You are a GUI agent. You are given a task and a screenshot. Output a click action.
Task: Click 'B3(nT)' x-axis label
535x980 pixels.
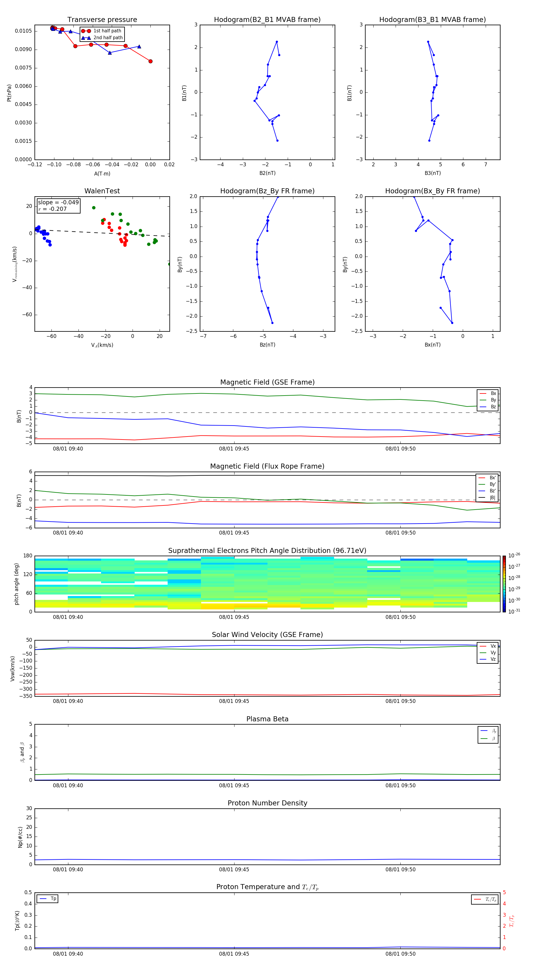coord(432,173)
